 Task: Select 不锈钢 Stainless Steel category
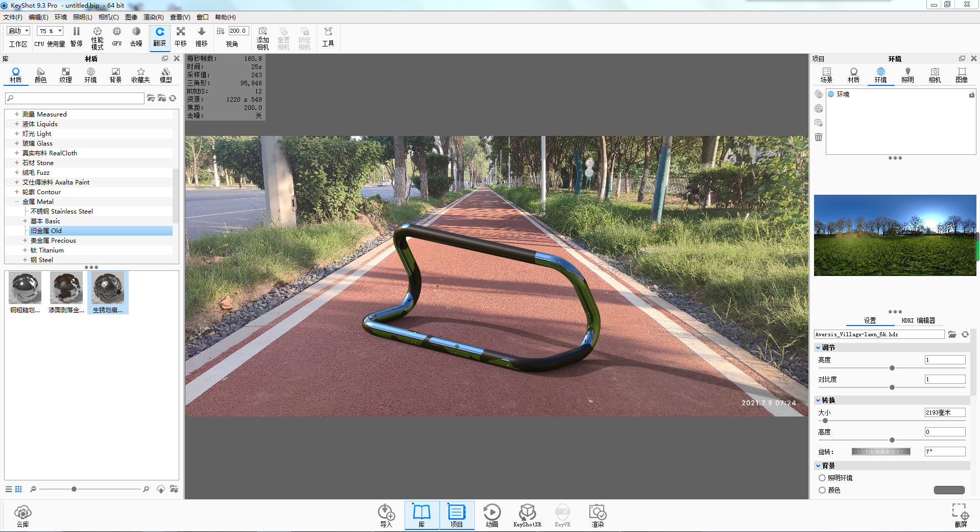point(62,211)
